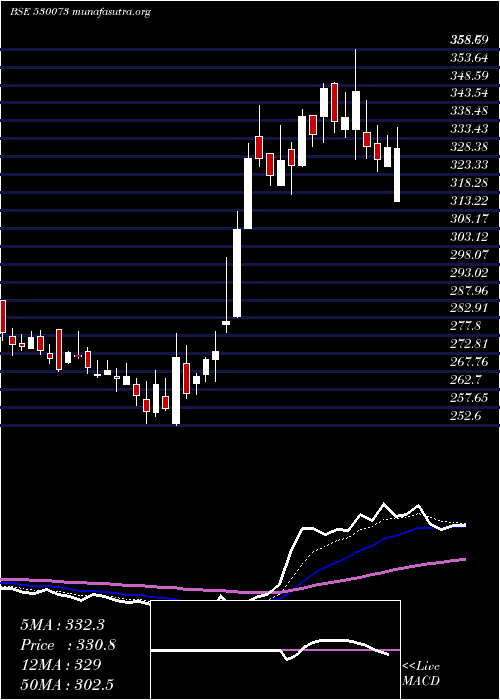This screenshot has height=700, width=500.
Task: Select the 267.76 price label
Action: tap(468, 362)
